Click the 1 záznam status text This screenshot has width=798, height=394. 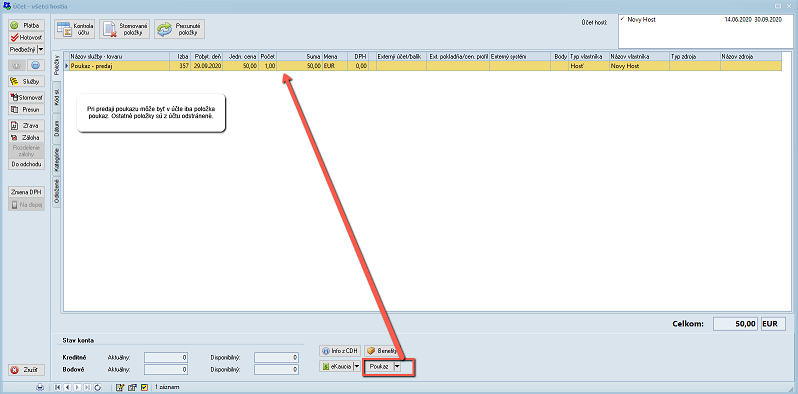coord(167,388)
